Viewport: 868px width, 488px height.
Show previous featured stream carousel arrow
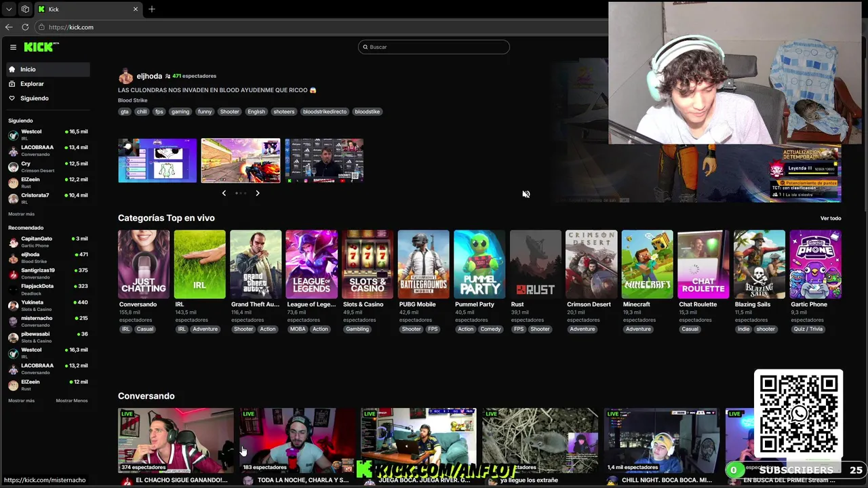click(224, 193)
